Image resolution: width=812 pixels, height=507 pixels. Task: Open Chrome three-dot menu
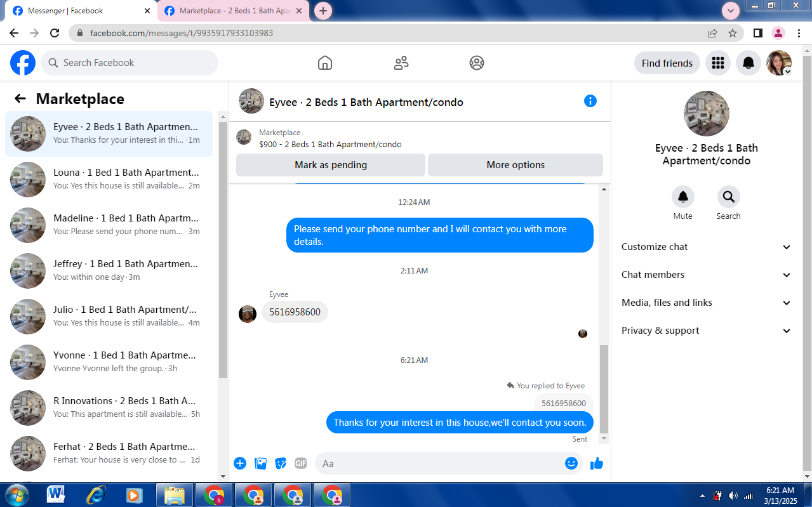(798, 33)
